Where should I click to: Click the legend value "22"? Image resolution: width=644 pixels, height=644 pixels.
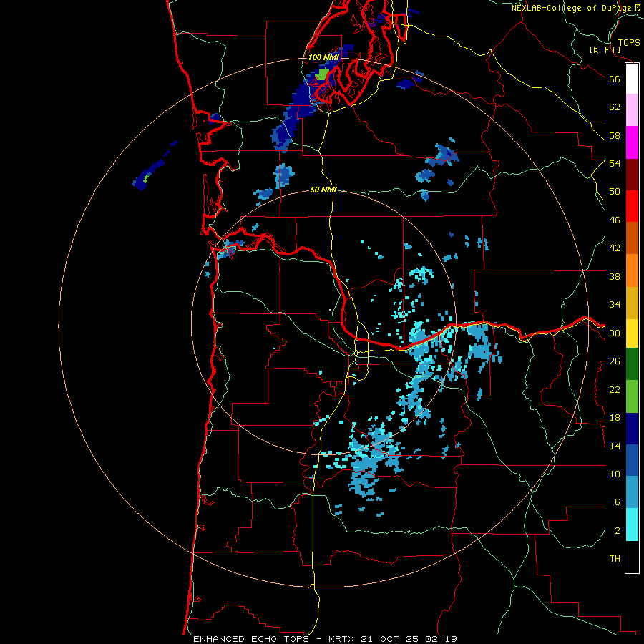(x=615, y=390)
